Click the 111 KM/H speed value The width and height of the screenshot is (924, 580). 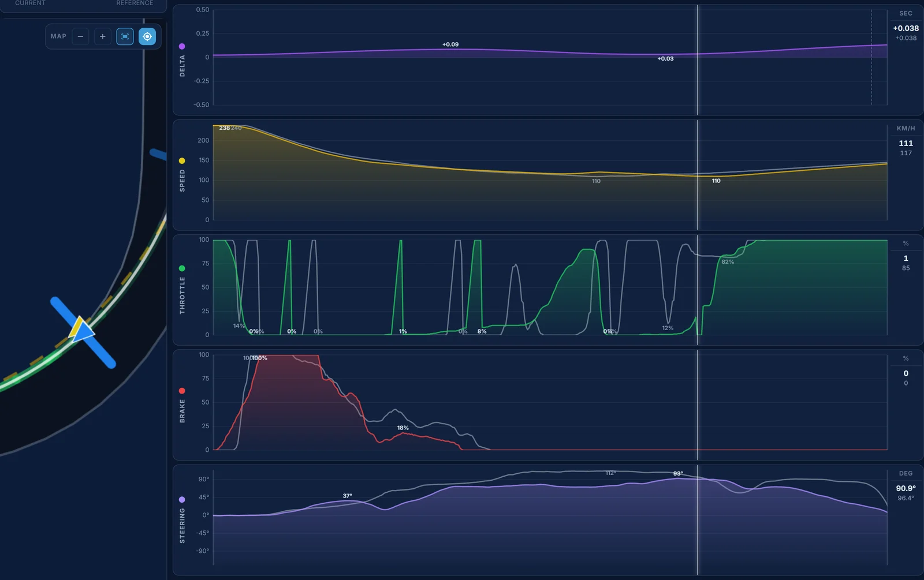tap(906, 143)
